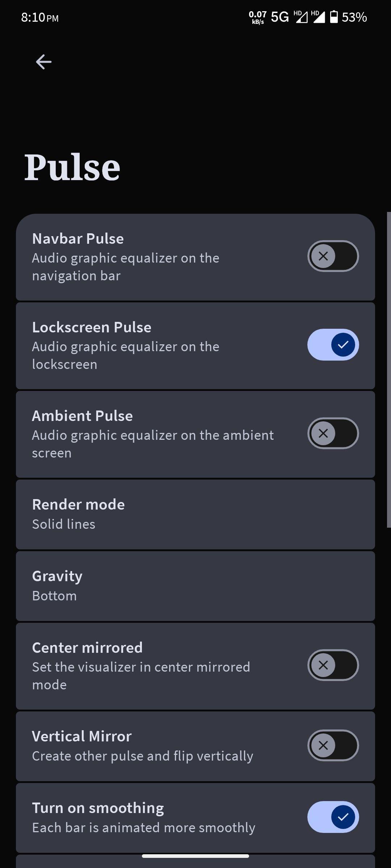Turn on the Ambient Pulse switch
Screen dimensions: 391x868
[333, 433]
